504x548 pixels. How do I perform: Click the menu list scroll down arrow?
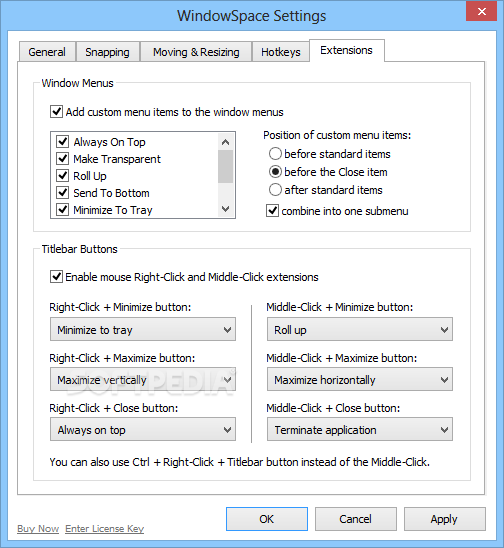[225, 209]
